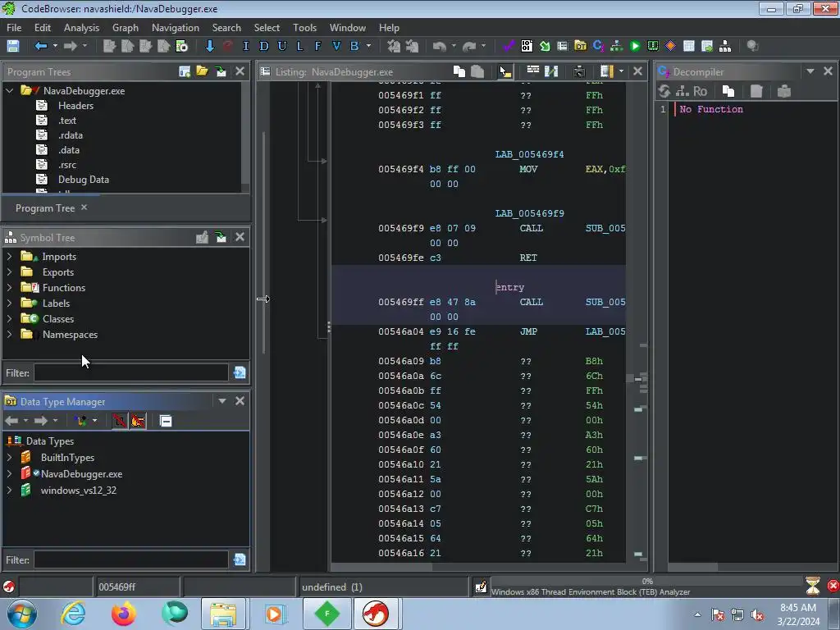Expand Imports in Symbol Tree
The height and width of the screenshot is (630, 840).
click(9, 257)
